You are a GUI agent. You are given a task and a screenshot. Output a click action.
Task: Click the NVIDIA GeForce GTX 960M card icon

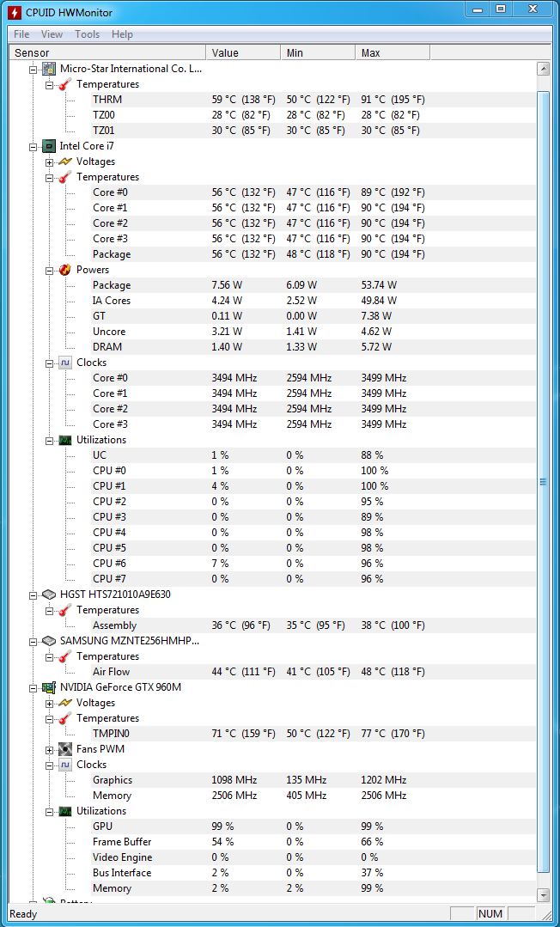point(49,687)
